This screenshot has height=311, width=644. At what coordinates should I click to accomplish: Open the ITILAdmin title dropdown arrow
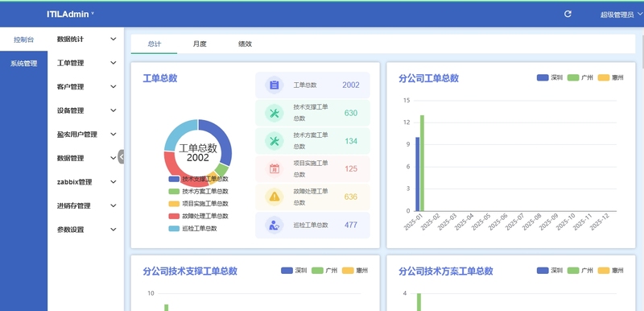(93, 14)
